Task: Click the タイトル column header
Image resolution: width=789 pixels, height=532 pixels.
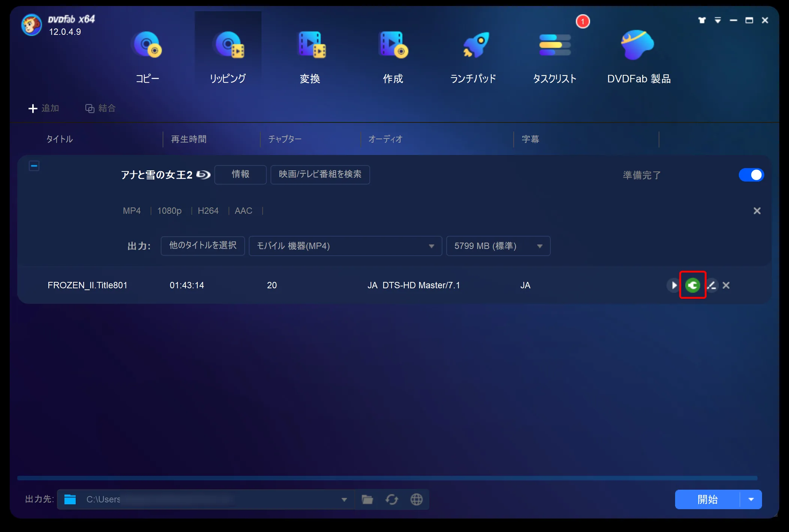Action: pos(60,139)
